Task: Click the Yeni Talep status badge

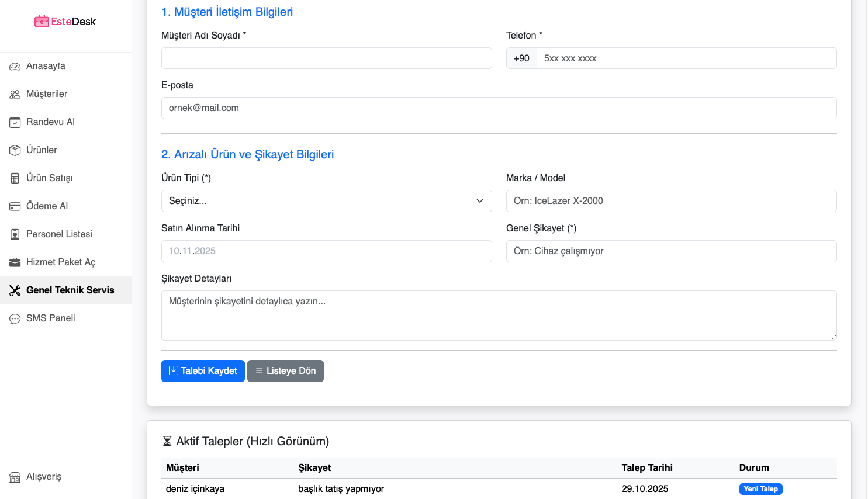Action: coord(760,489)
